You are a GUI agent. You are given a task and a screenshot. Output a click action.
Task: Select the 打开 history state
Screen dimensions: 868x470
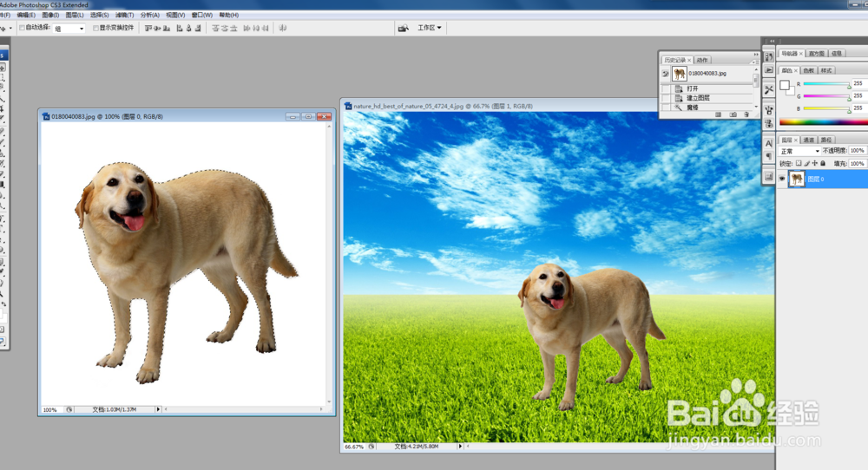click(693, 88)
